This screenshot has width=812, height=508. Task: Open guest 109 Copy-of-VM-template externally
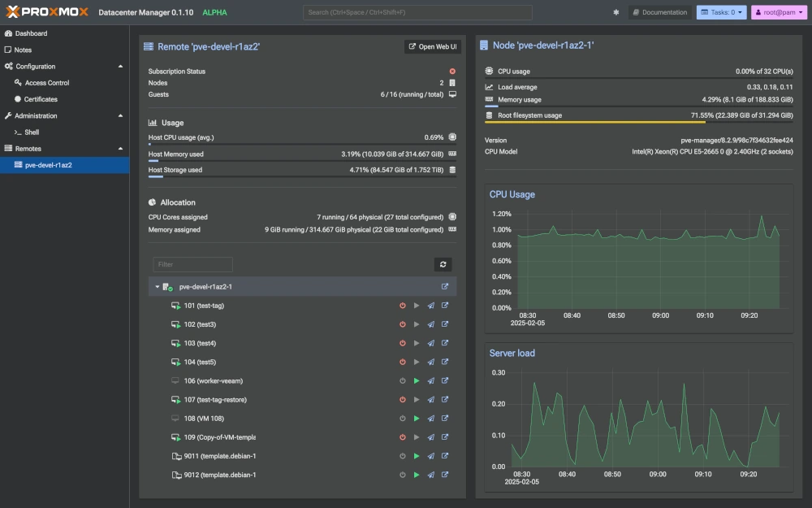pyautogui.click(x=445, y=437)
